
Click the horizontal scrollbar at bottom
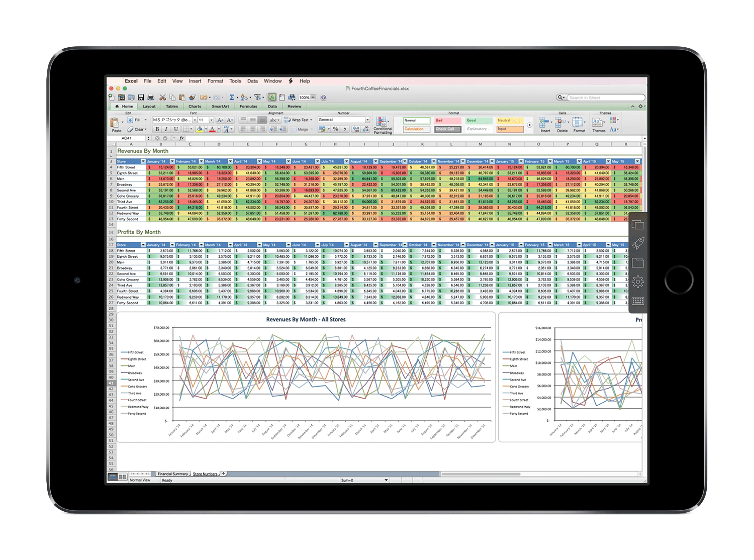point(480,474)
